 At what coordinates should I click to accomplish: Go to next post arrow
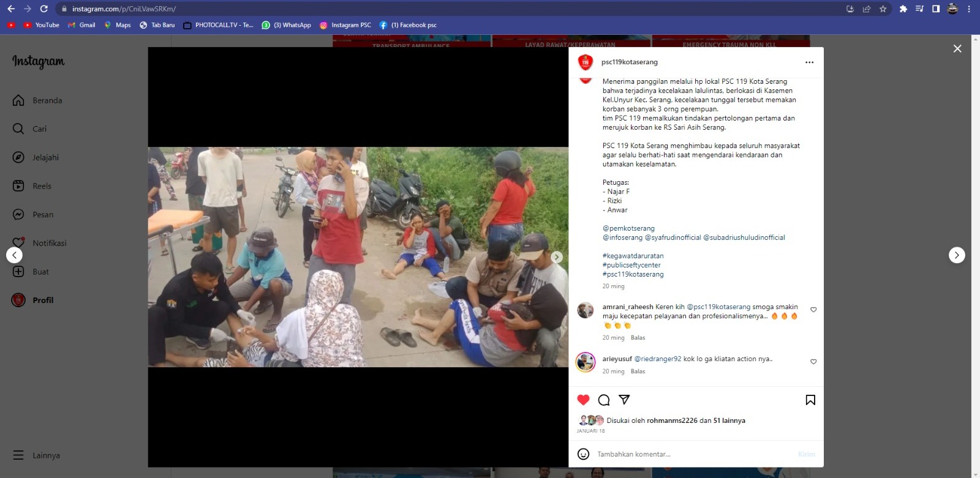(957, 255)
